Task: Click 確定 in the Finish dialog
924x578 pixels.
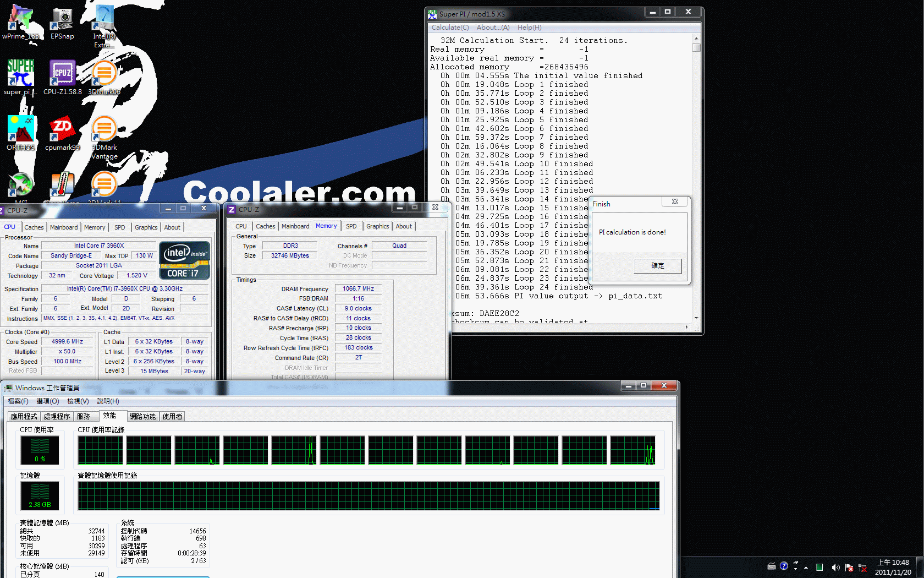Action: 658,266
